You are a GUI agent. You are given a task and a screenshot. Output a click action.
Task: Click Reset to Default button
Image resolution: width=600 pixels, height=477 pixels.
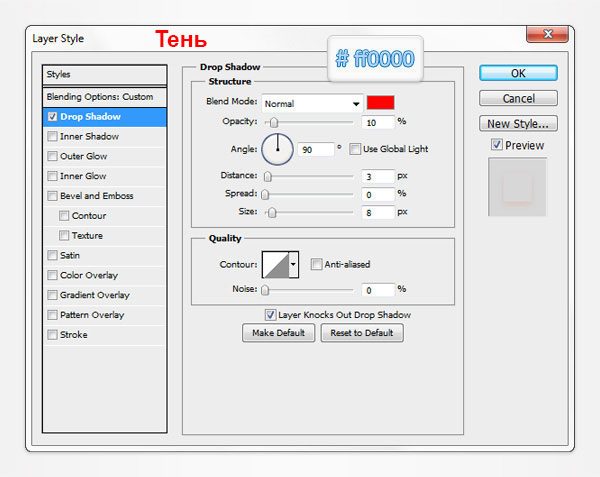(362, 333)
